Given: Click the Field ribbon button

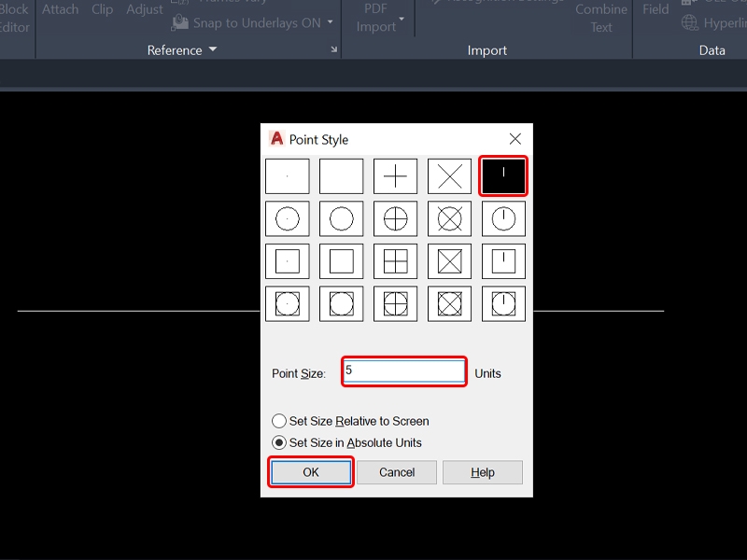Looking at the screenshot, I should point(655,9).
